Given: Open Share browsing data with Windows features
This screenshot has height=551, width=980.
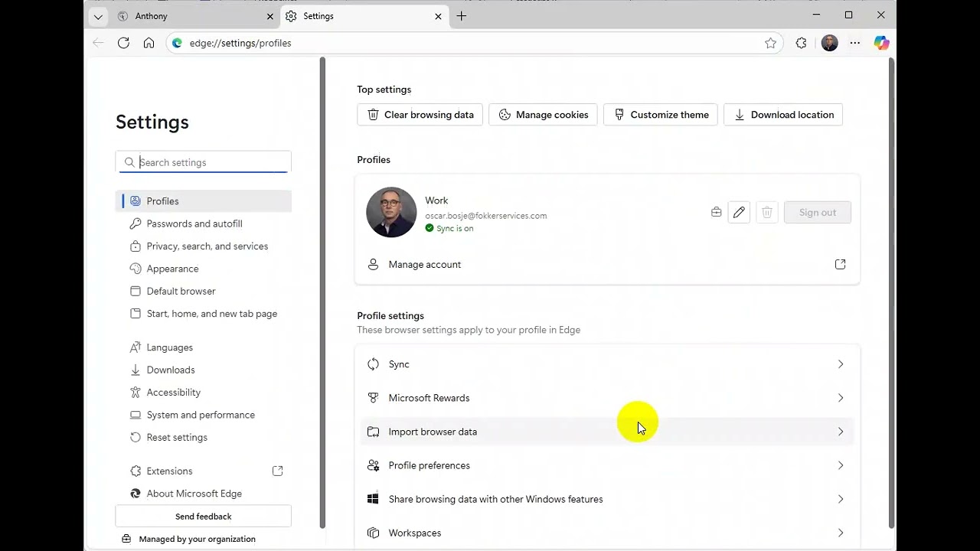Looking at the screenshot, I should tap(607, 499).
